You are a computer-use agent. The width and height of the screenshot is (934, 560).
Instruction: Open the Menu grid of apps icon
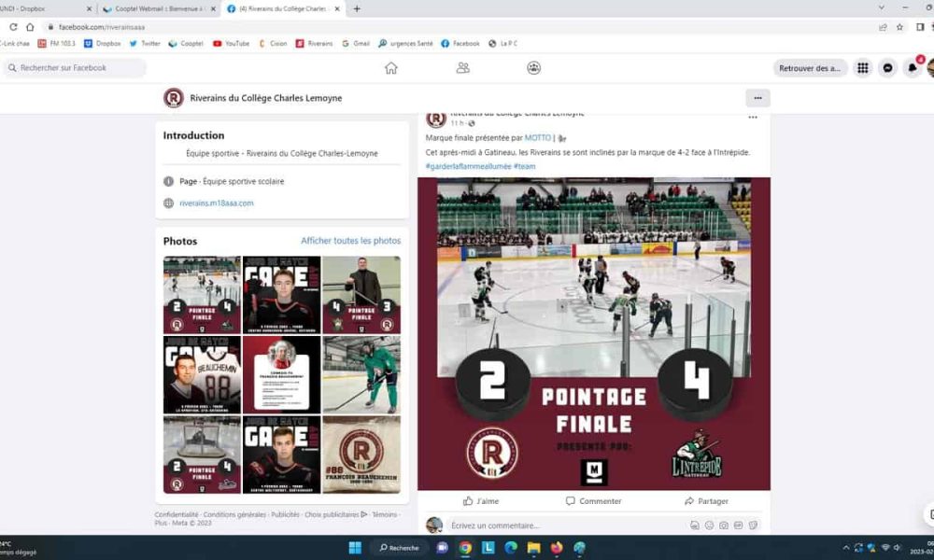click(x=862, y=69)
